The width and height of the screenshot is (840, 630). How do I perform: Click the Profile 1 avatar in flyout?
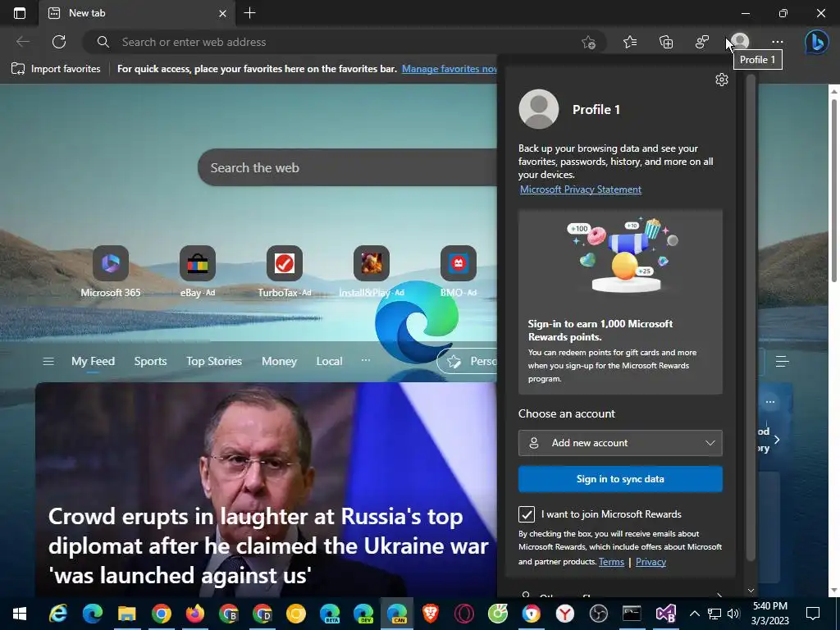[538, 109]
